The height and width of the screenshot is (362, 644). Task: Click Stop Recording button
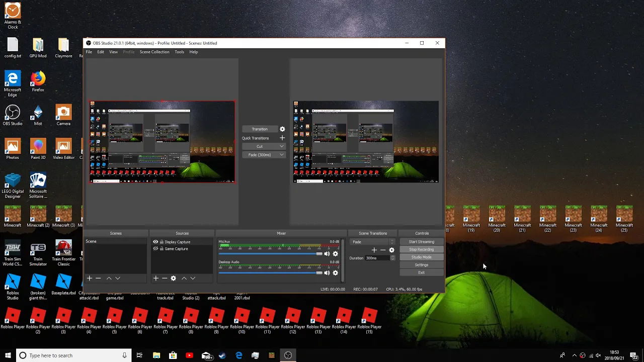(422, 249)
